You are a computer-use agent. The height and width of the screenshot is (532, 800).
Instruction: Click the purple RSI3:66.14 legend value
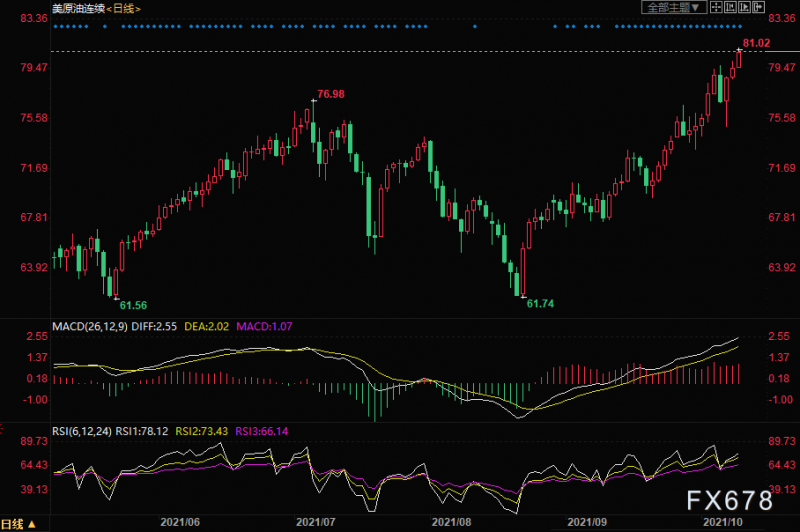pyautogui.click(x=263, y=432)
